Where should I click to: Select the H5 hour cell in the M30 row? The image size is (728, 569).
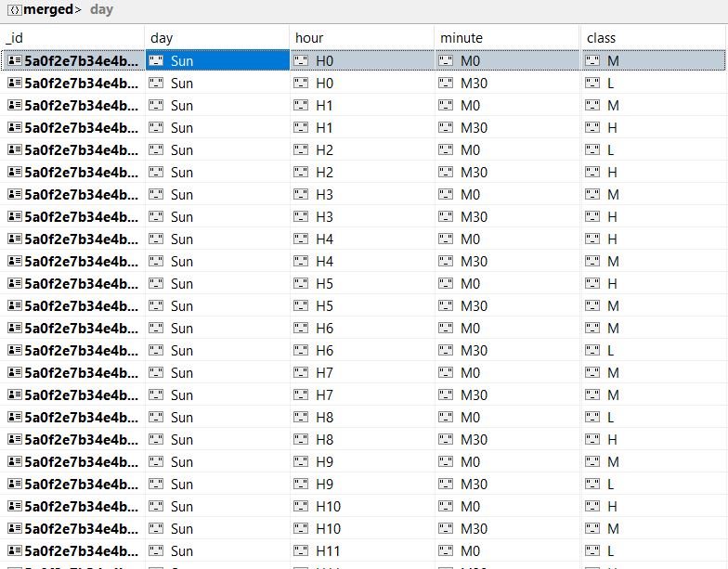point(362,305)
